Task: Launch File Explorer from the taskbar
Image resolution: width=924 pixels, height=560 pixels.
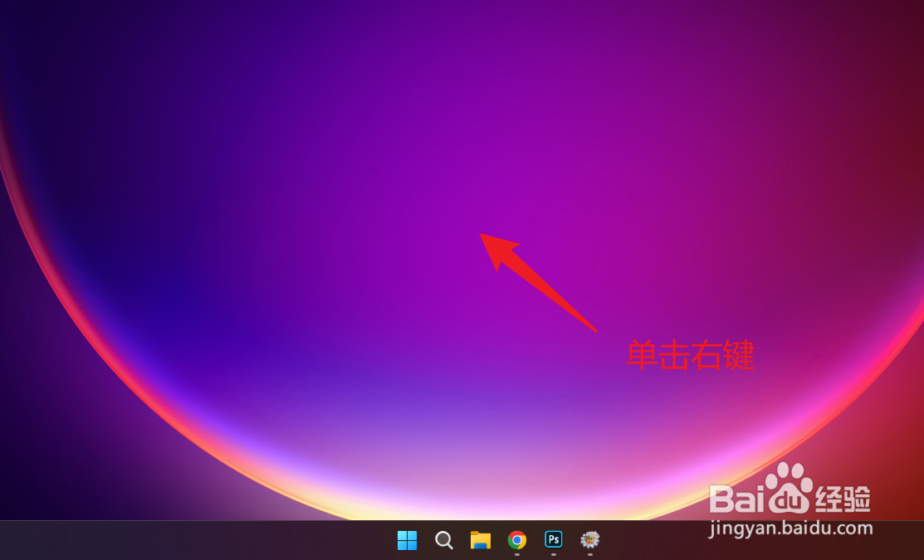Action: point(481,540)
